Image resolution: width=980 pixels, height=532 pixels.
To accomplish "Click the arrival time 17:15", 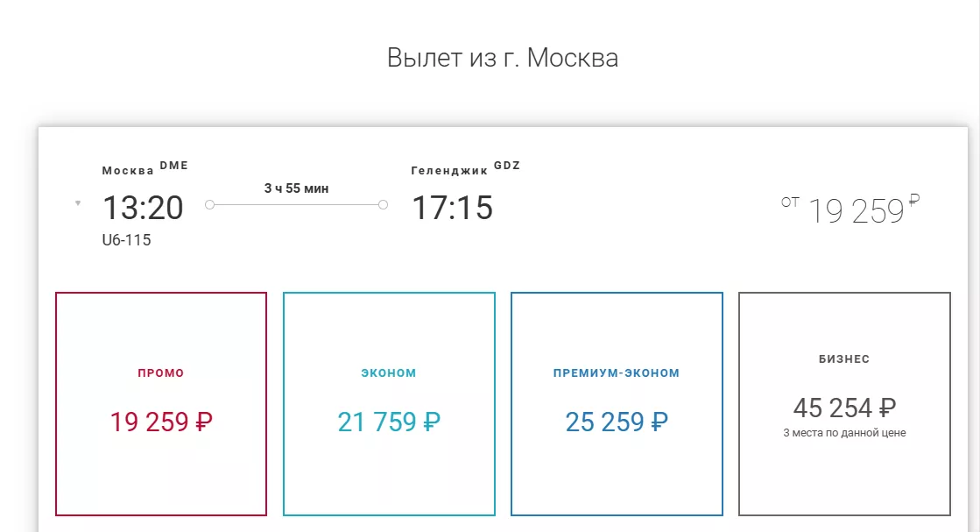I will tap(452, 209).
